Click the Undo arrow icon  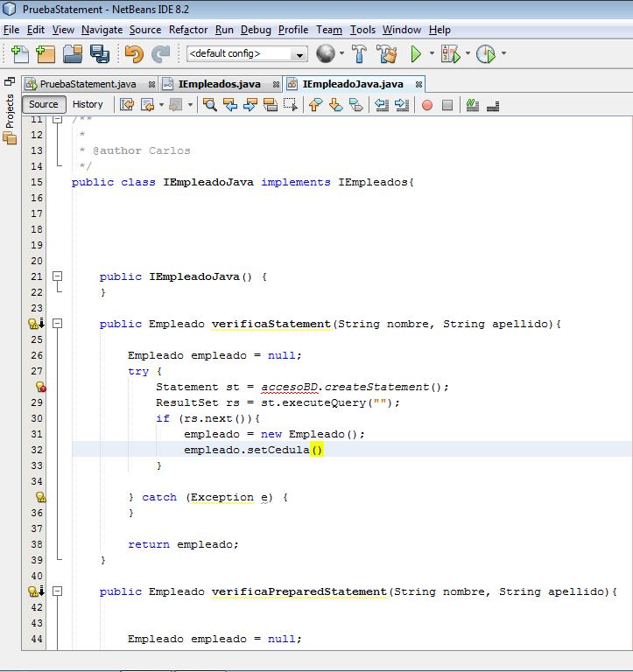tap(134, 54)
